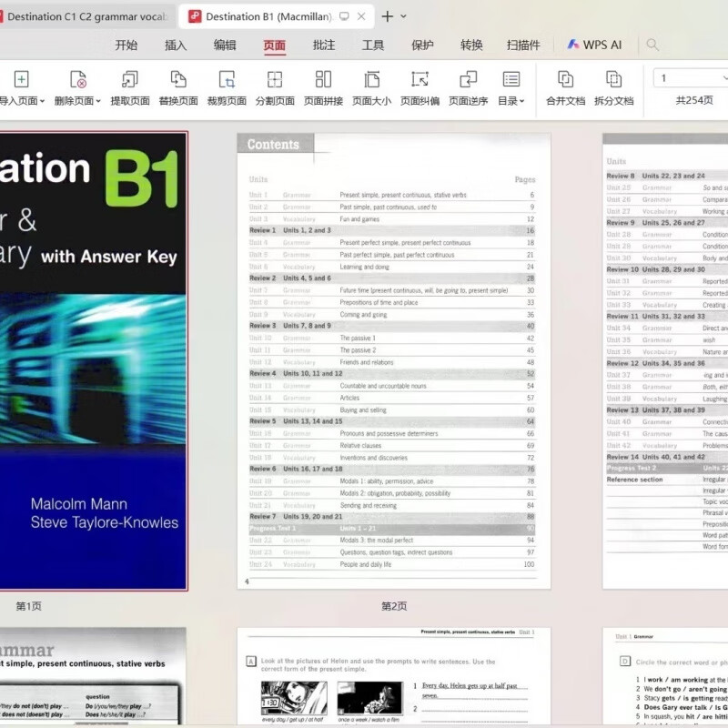Open the Page Size (页面大小) tool
The image size is (728, 728).
(371, 79)
